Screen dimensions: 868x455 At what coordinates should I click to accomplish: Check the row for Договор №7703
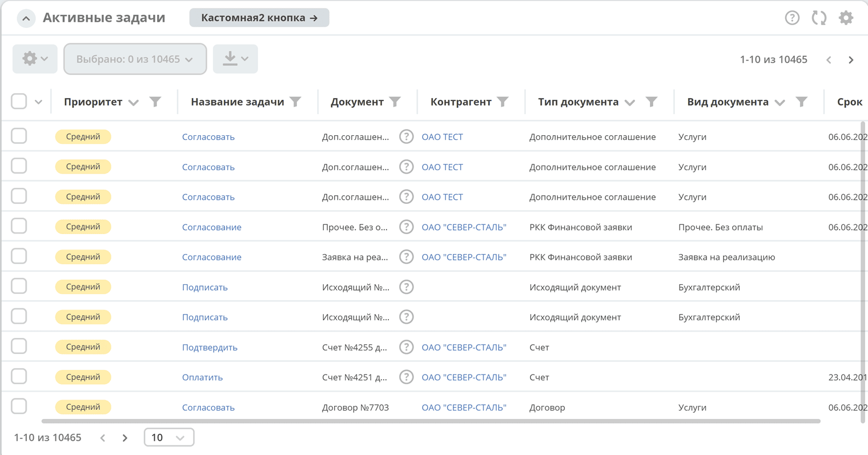(x=19, y=406)
